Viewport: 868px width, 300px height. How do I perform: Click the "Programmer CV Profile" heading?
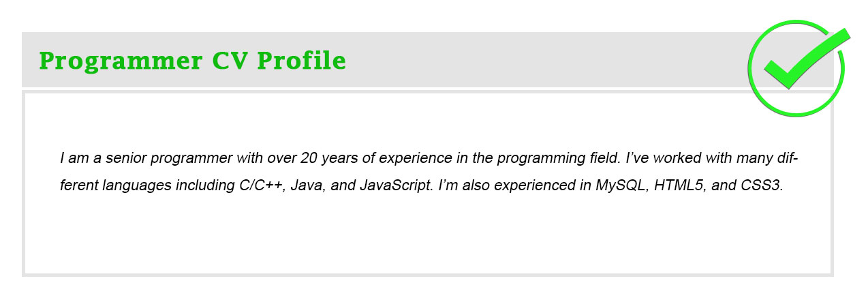[x=193, y=61]
